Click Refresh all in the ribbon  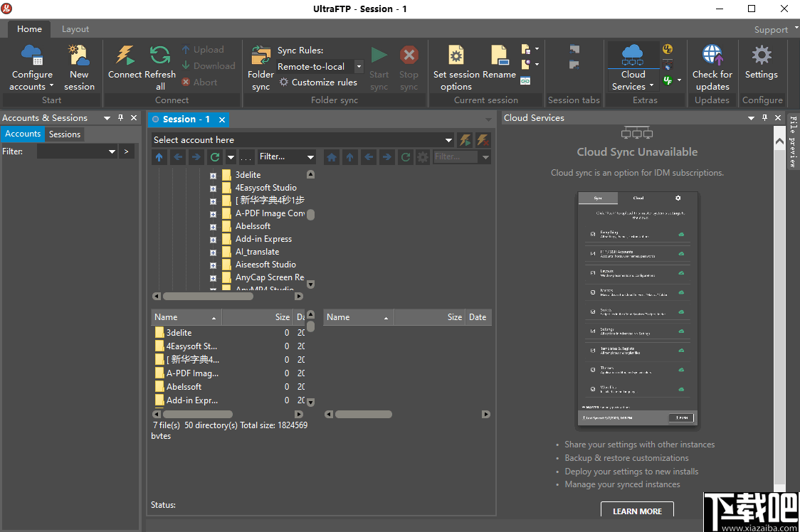(x=159, y=68)
